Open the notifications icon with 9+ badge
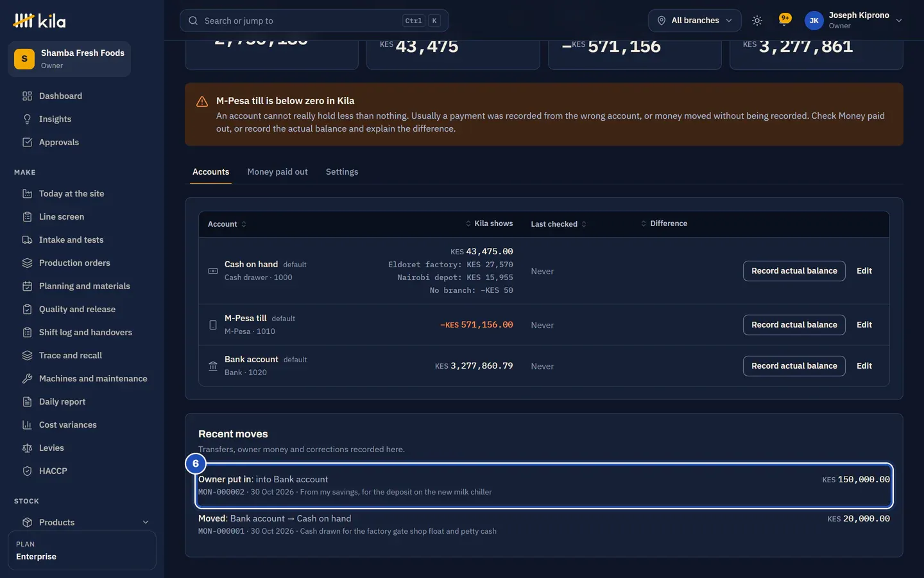The width and height of the screenshot is (924, 578). point(784,21)
